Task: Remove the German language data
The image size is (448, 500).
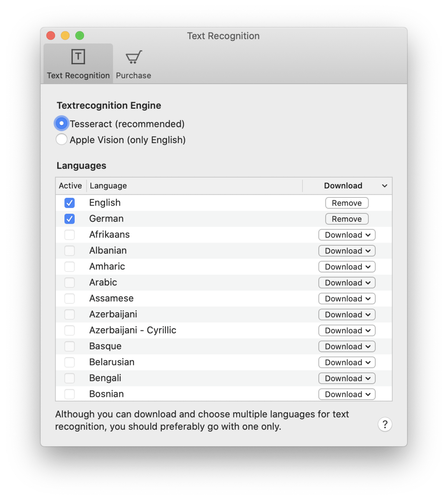Action: [x=347, y=219]
